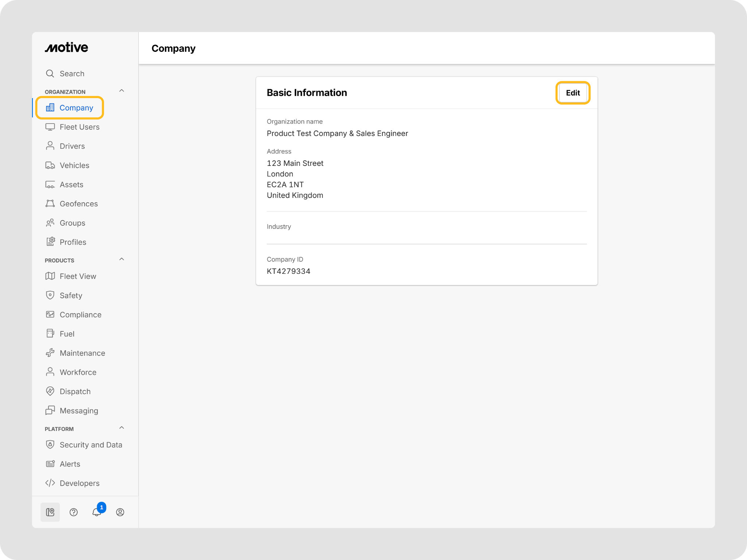Go to the Compliance menu item

(x=80, y=315)
